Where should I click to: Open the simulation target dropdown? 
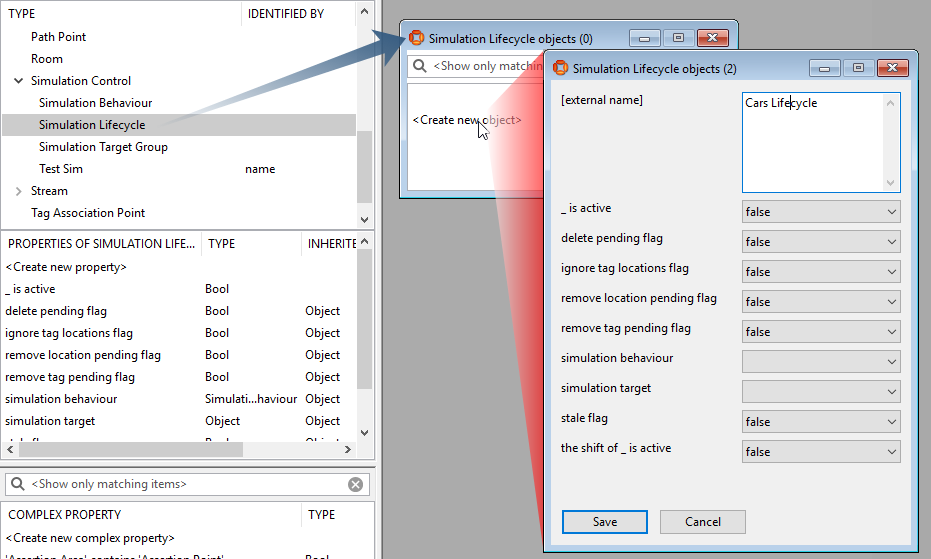(x=821, y=391)
